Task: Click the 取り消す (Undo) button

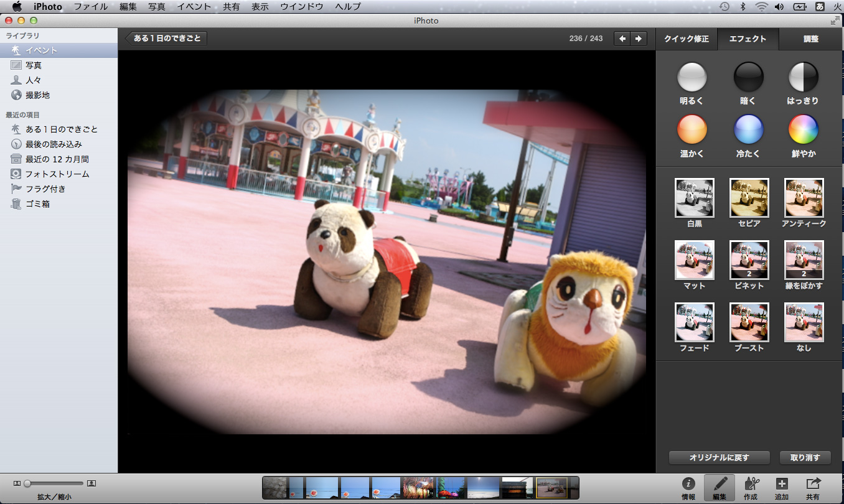Action: 805,457
